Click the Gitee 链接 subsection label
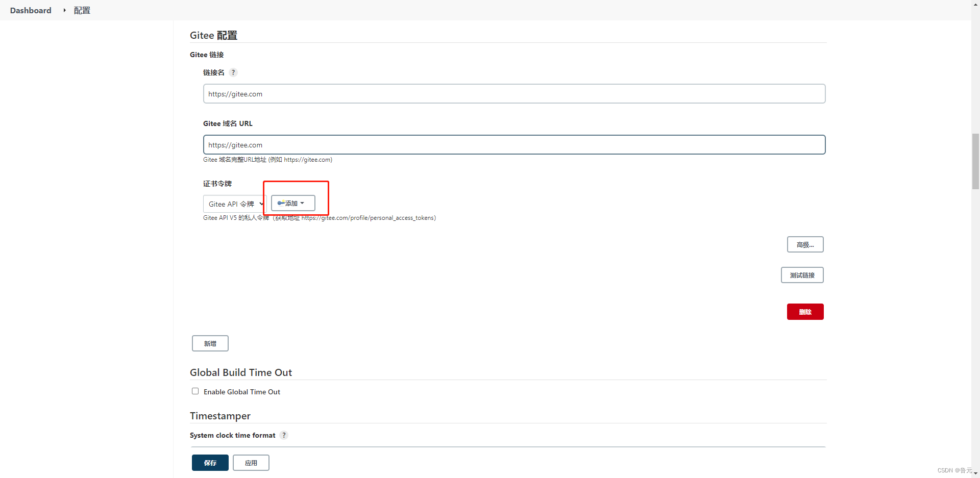This screenshot has width=980, height=478. coord(207,55)
